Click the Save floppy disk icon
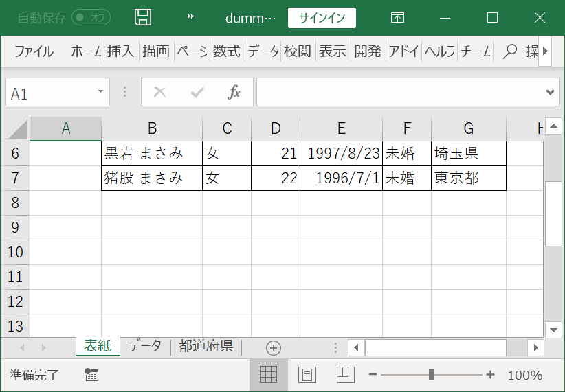Image resolution: width=565 pixels, height=392 pixels. coord(143,17)
